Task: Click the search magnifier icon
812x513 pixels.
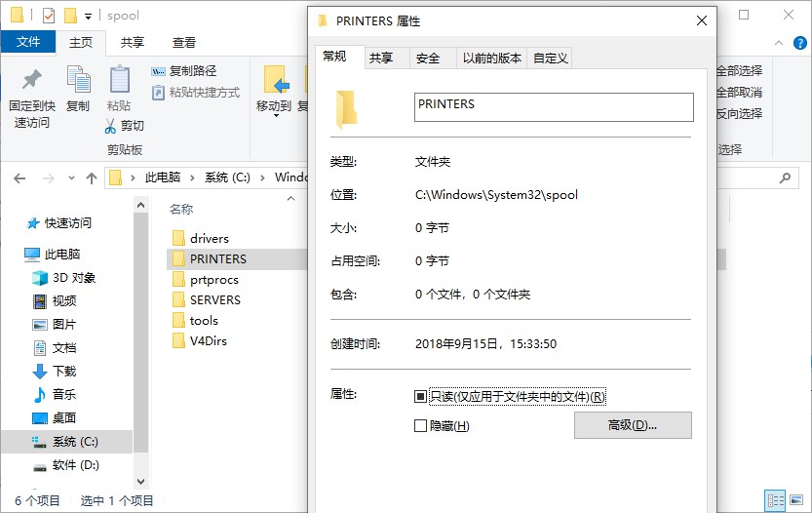Action: coord(785,178)
